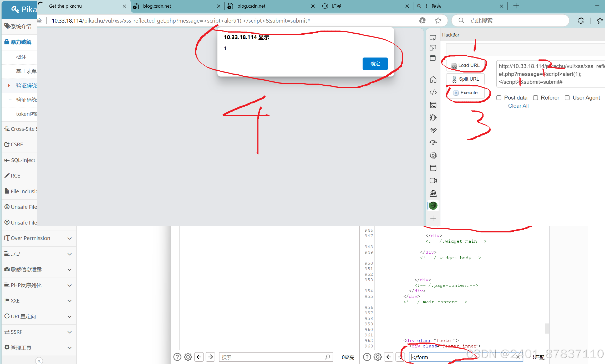Click previous arrow beside left 搜索 box
Screen dimensions: 605x364
pos(199,357)
